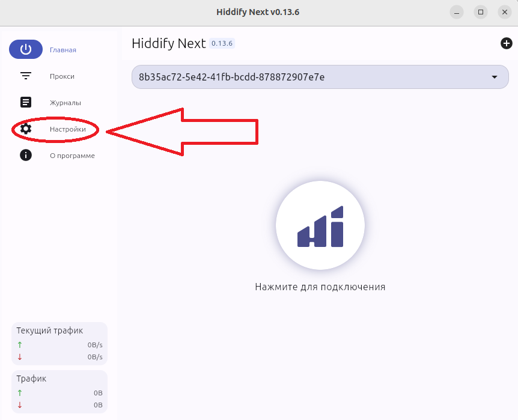Tap the Hiddify connect logo button

point(320,226)
